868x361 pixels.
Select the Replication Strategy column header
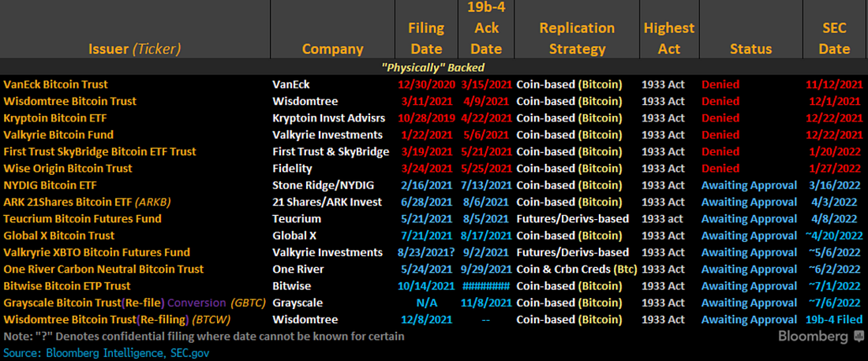(578, 38)
